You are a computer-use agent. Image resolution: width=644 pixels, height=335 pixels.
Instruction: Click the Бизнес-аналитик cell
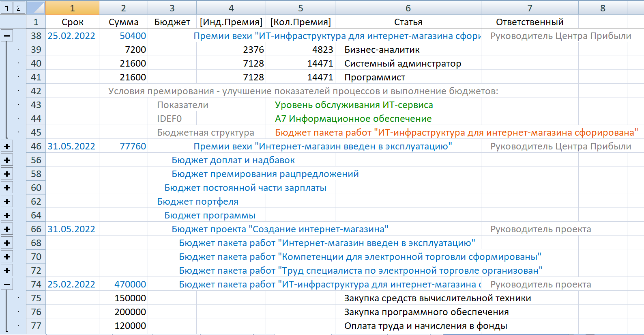[x=382, y=50]
